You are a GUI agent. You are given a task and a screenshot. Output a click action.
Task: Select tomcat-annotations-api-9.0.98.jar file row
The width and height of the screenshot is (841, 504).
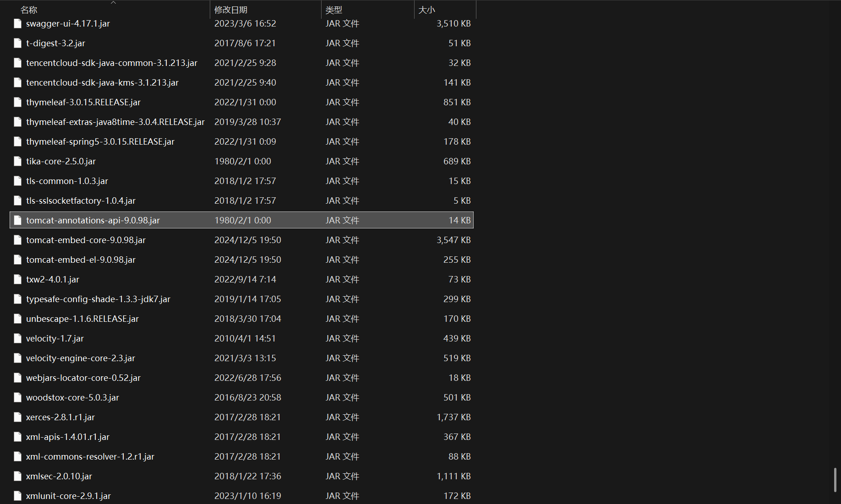click(x=241, y=220)
